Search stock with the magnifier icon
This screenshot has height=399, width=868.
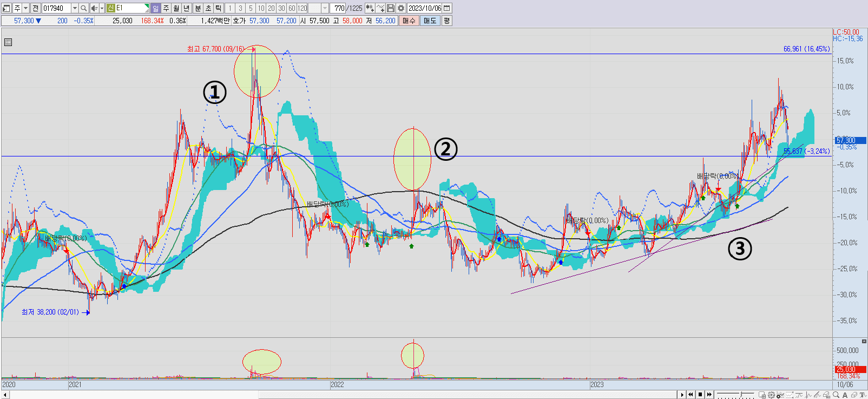pyautogui.click(x=83, y=8)
